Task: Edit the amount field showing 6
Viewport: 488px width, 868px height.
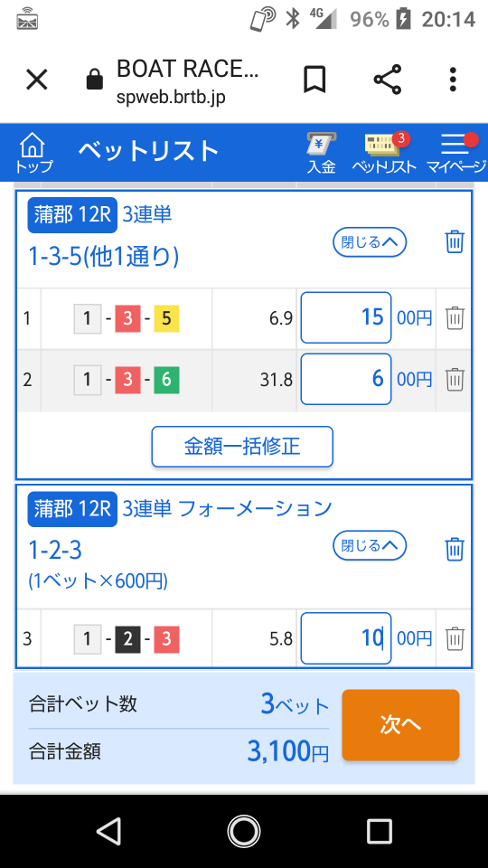Action: (346, 379)
